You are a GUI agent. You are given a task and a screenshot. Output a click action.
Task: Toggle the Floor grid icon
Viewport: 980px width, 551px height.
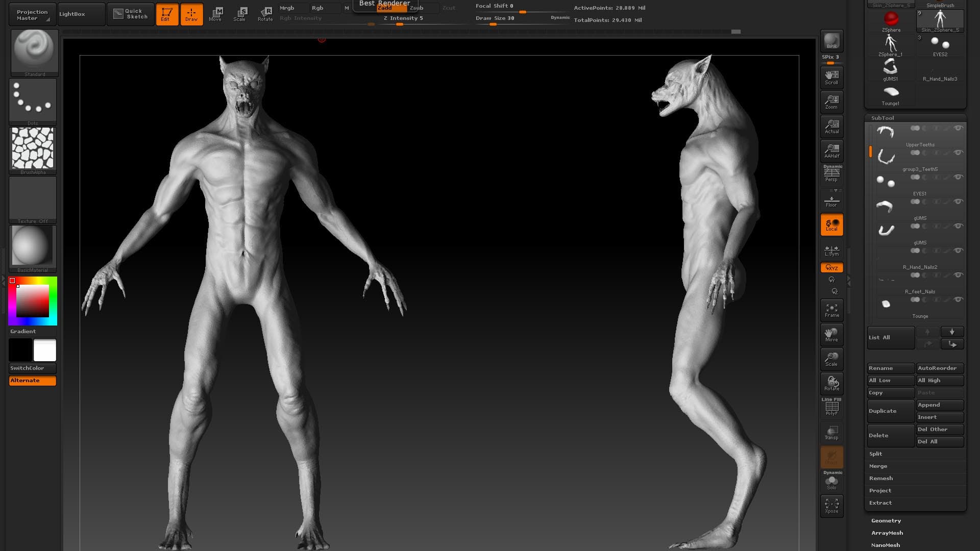pyautogui.click(x=831, y=201)
